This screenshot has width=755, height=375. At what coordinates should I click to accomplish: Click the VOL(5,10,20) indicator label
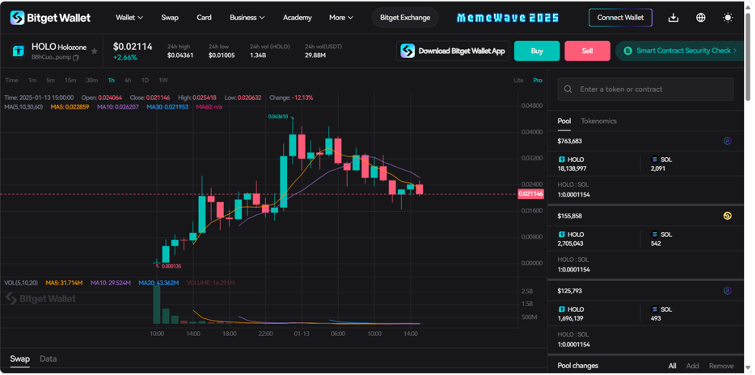click(21, 283)
